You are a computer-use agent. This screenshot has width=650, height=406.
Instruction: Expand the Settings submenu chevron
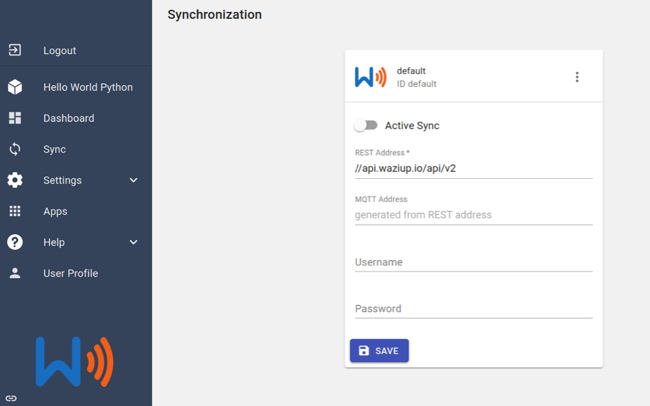pos(133,180)
